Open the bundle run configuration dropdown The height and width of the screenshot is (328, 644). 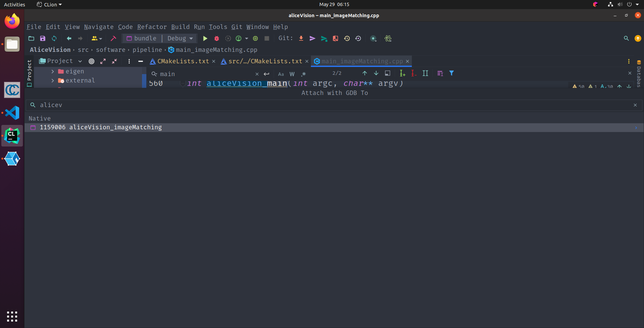click(x=141, y=38)
